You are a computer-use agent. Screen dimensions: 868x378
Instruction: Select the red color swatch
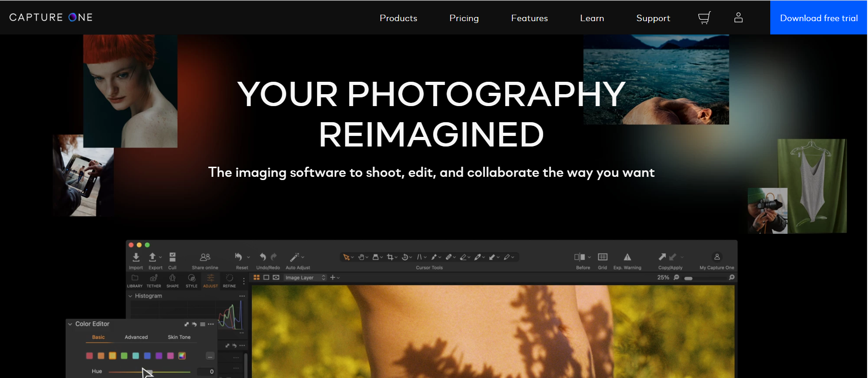tap(89, 356)
